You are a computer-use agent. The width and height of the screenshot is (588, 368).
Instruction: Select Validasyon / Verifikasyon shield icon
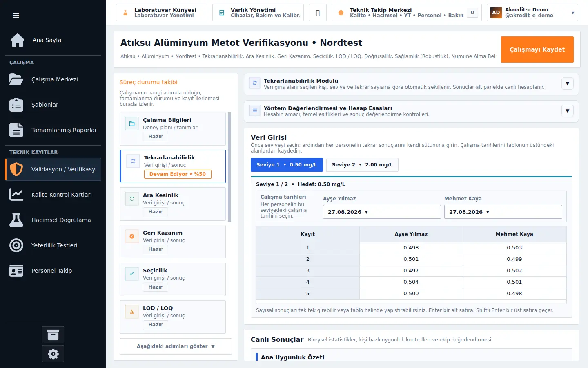click(x=16, y=169)
